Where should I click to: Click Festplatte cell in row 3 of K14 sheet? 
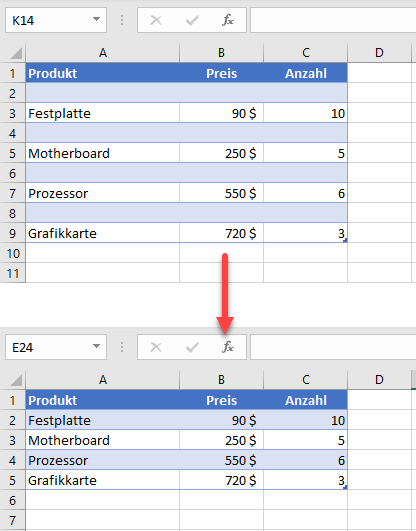pos(103,113)
